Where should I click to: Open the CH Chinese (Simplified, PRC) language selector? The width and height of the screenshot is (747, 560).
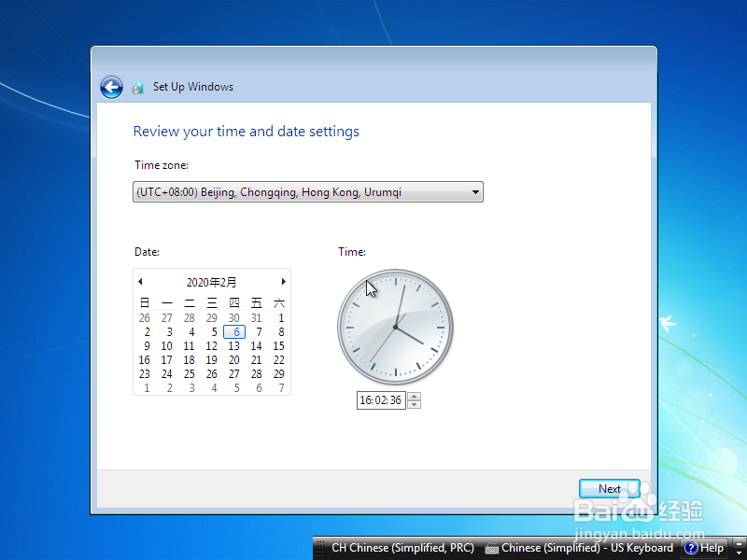[x=402, y=548]
